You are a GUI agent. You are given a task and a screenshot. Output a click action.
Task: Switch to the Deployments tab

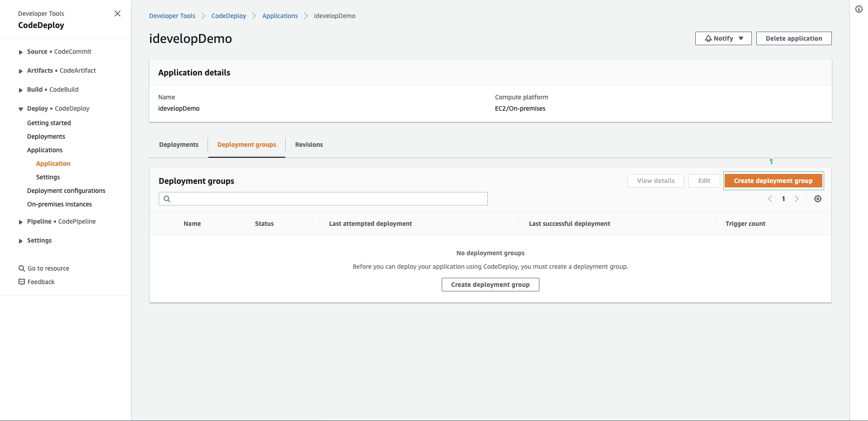[x=179, y=145]
